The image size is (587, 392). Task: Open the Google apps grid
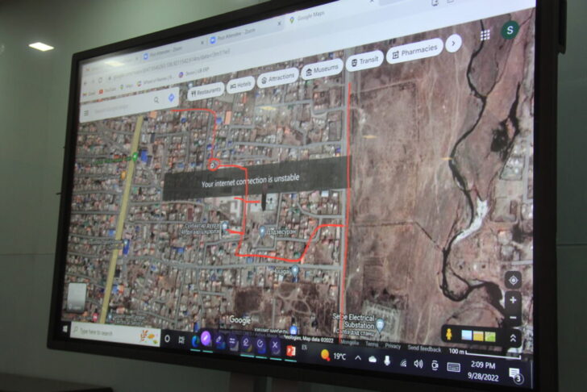485,35
